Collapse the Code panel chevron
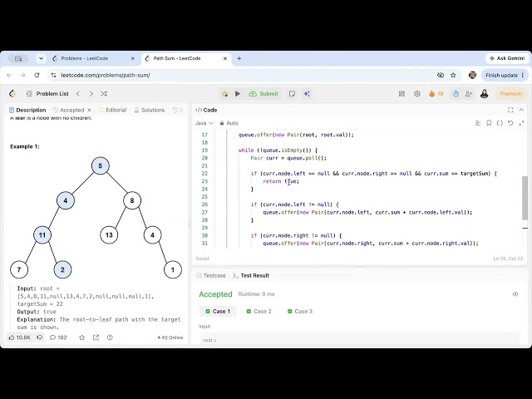The height and width of the screenshot is (399, 532). [521, 110]
